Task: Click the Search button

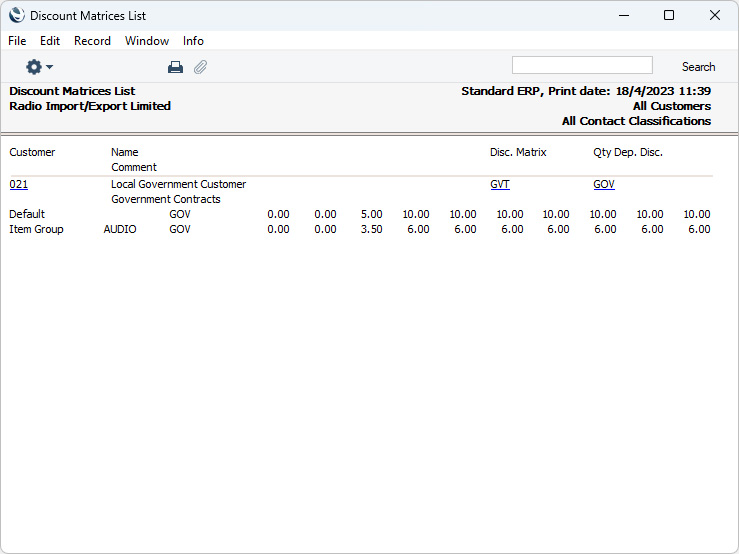Action: pos(698,67)
